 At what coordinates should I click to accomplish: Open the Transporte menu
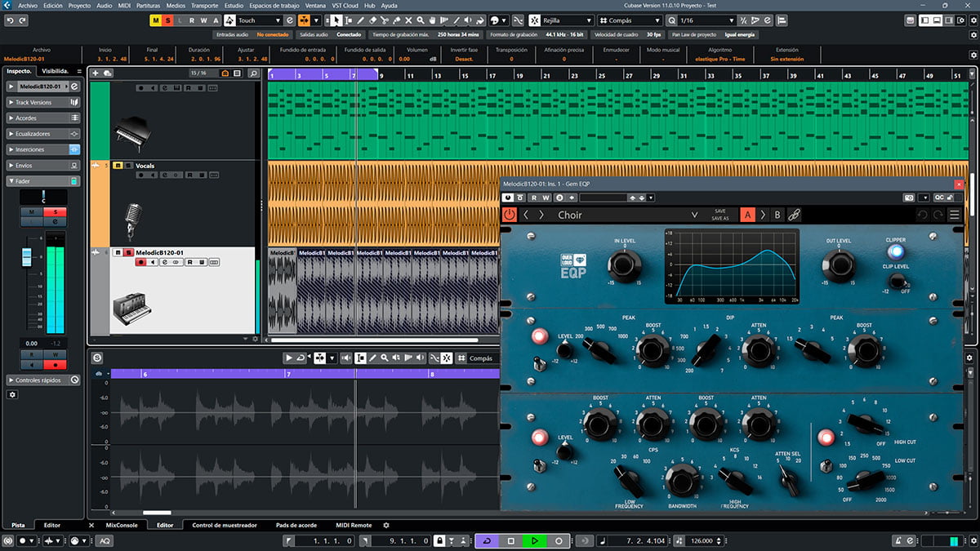pos(204,5)
